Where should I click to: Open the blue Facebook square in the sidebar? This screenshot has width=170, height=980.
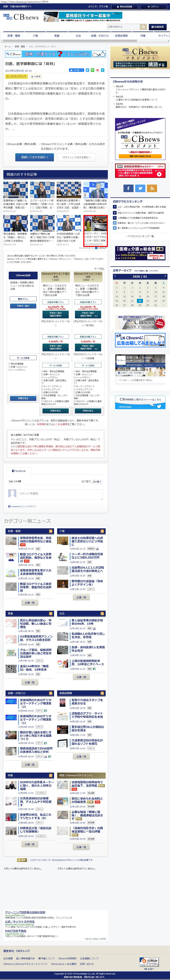pyautogui.click(x=129, y=188)
